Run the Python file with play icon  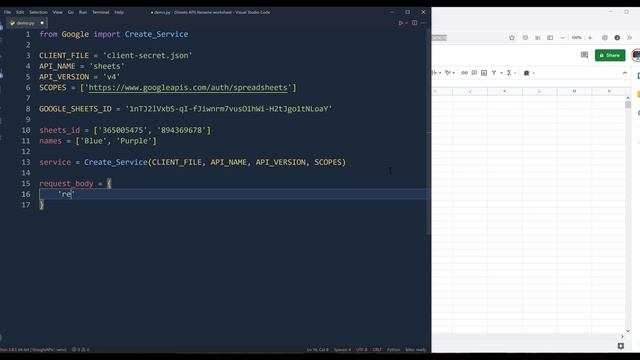tap(401, 23)
